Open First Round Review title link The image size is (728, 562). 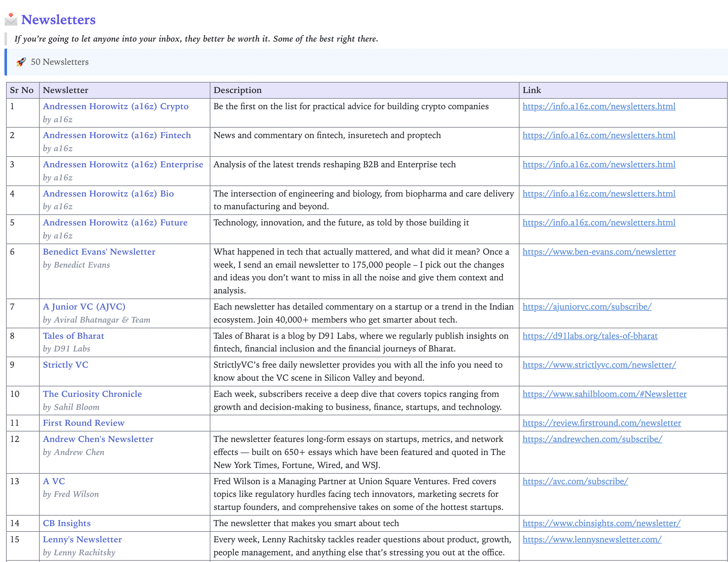click(x=84, y=423)
